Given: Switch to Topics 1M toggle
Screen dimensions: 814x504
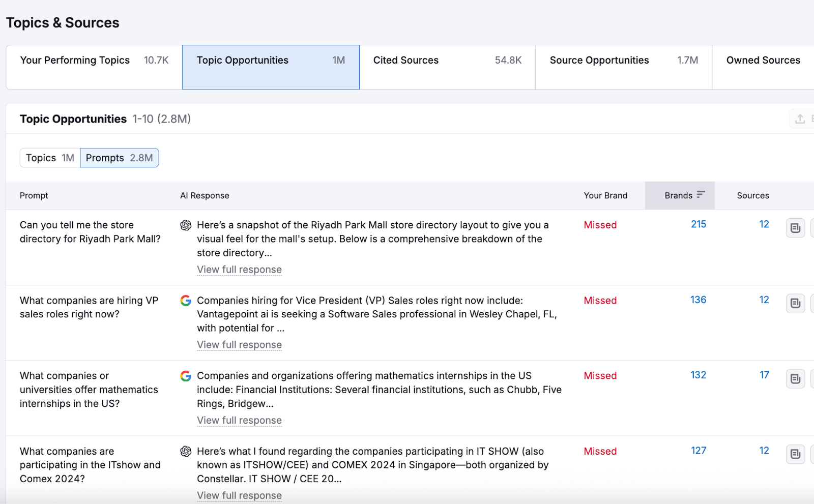Looking at the screenshot, I should click(50, 158).
